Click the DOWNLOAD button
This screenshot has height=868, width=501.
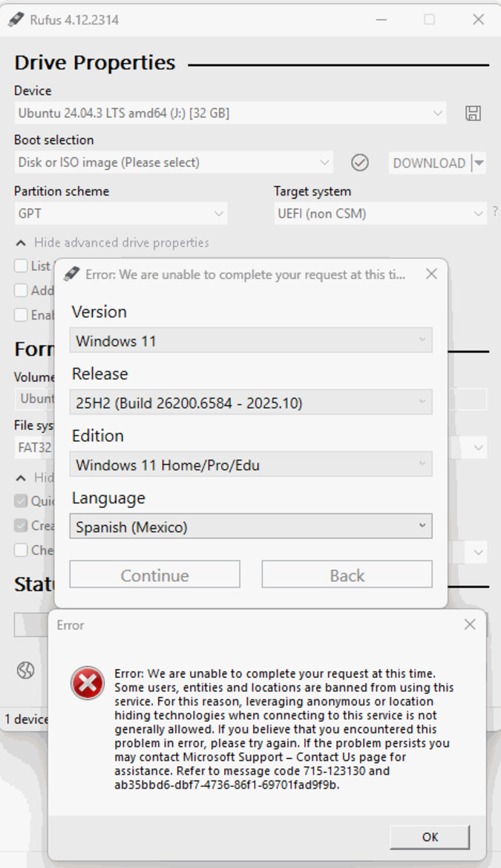pos(429,163)
